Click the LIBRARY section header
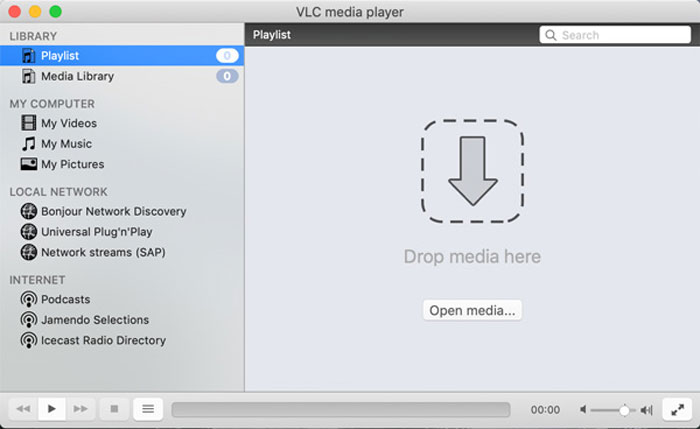Viewport: 700px width, 429px height. [33, 36]
